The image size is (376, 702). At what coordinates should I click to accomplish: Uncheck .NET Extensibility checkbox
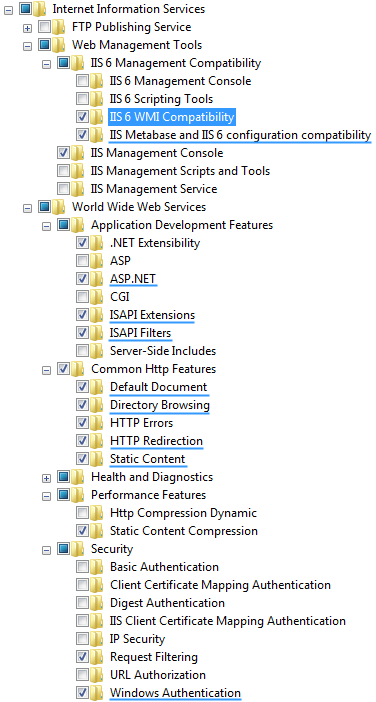[x=82, y=243]
